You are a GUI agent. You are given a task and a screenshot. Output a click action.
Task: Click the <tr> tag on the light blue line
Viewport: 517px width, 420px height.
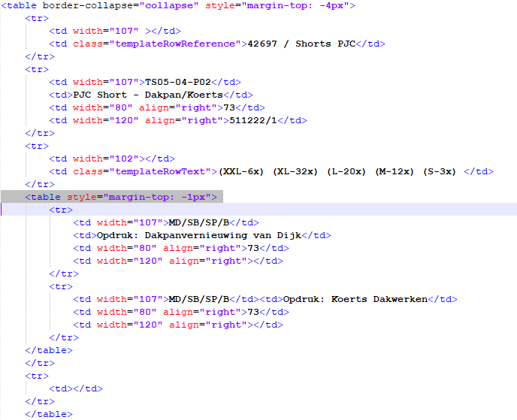click(61, 210)
